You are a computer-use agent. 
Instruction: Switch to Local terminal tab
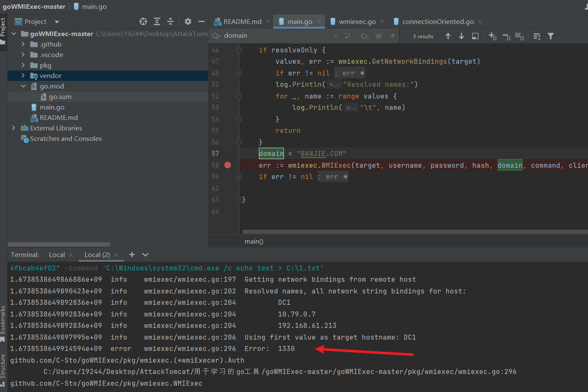click(x=57, y=254)
